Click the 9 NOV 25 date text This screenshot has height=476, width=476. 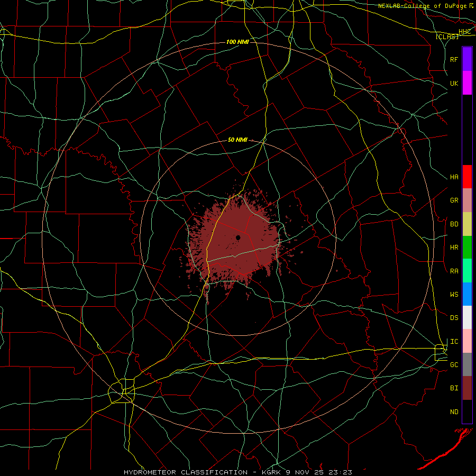(x=305, y=472)
